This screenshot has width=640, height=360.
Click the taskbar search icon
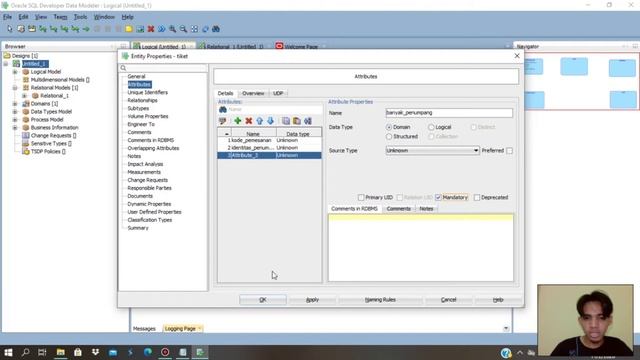(26, 352)
